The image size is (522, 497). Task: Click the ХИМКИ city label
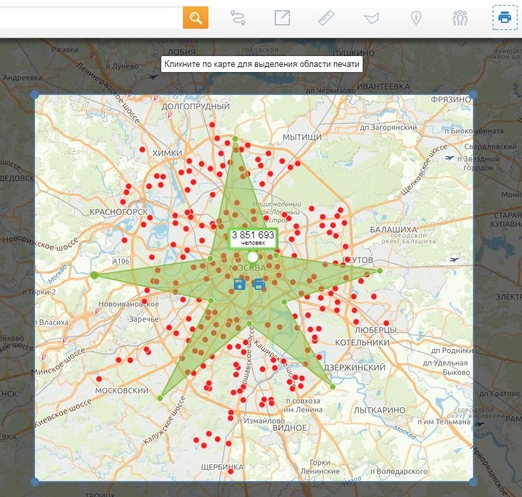167,153
